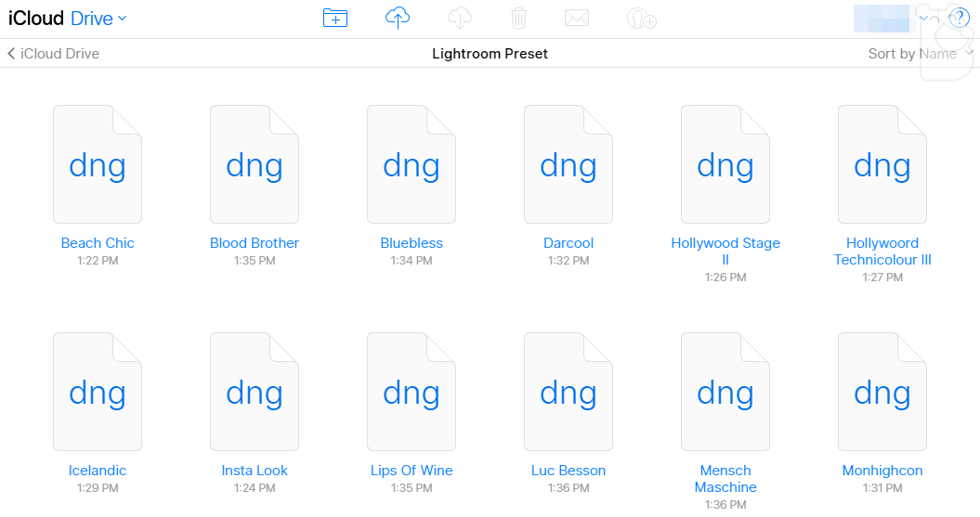Create a new folder with toolbar icon
Image resolution: width=980 pixels, height=517 pixels.
pos(335,19)
